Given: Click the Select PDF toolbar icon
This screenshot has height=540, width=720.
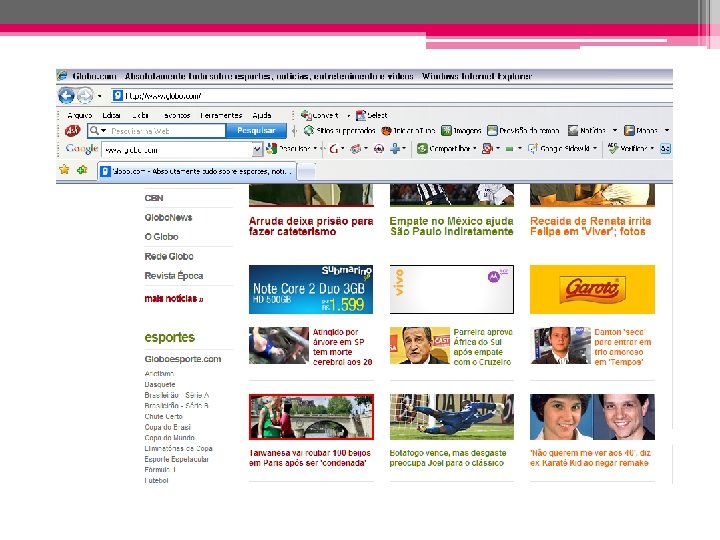Looking at the screenshot, I should pos(361,115).
